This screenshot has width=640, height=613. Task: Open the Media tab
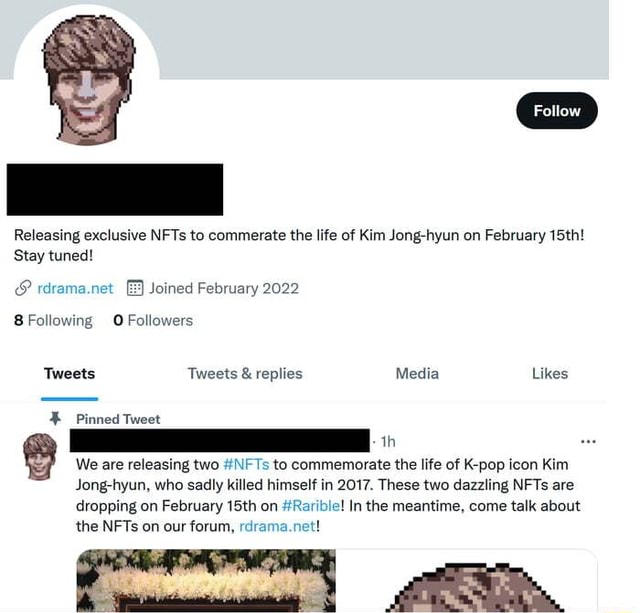point(417,374)
